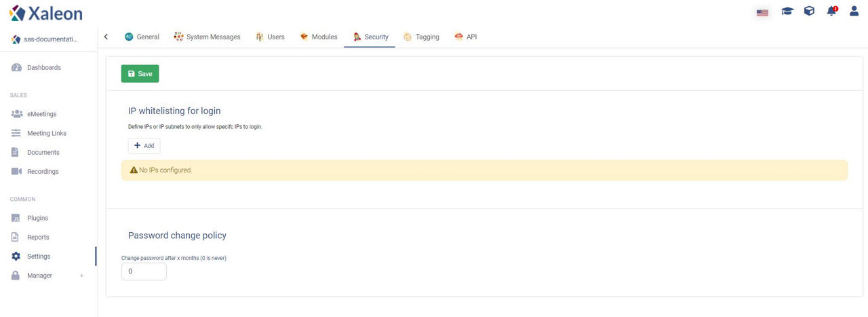The height and width of the screenshot is (317, 868).
Task: Save the security settings
Action: pos(140,74)
